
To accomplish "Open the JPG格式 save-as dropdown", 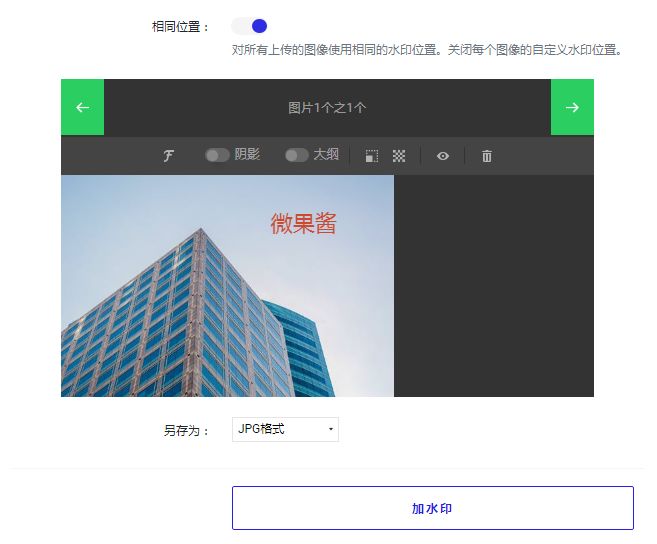I will point(285,429).
